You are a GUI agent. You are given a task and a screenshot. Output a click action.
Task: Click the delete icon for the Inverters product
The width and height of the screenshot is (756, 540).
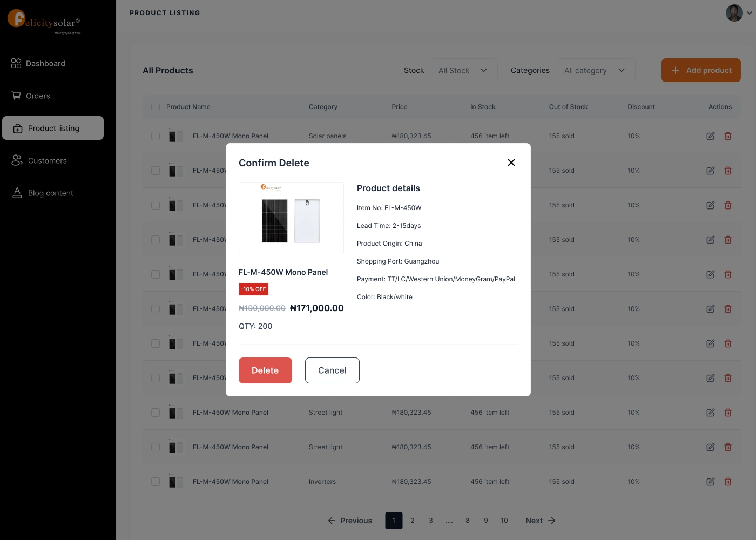(x=728, y=482)
